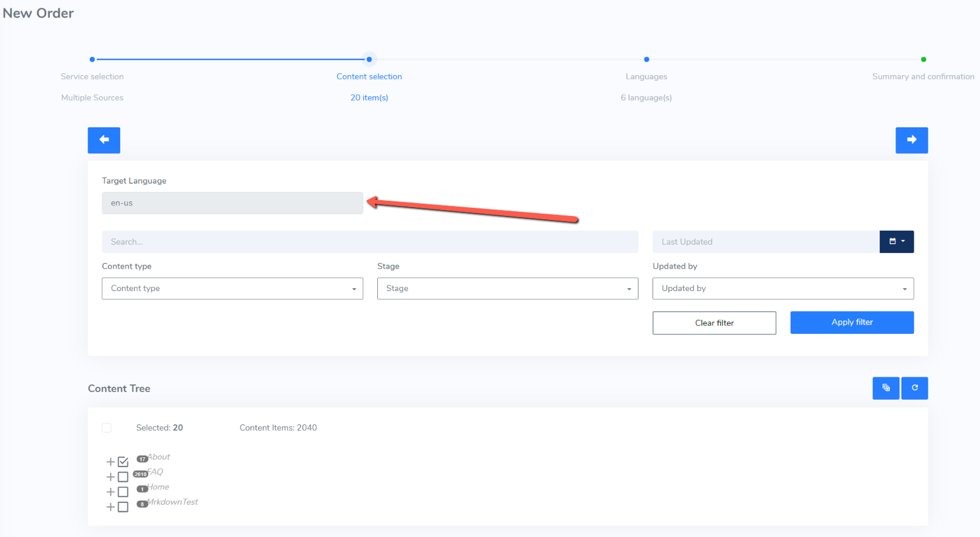Click the Apply filter button

[x=852, y=322]
